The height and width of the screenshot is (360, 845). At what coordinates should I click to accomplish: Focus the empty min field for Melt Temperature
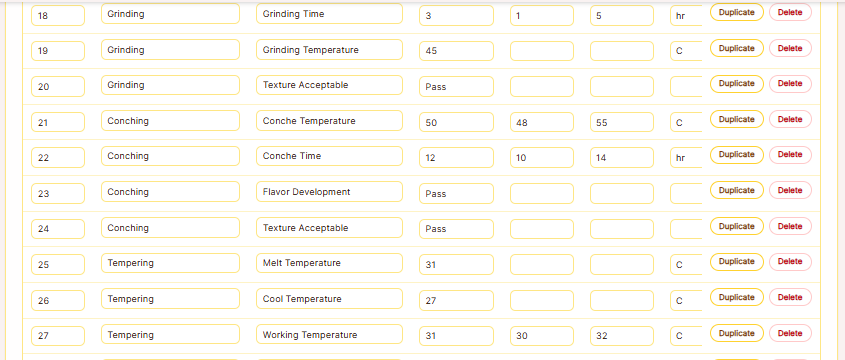(x=542, y=265)
